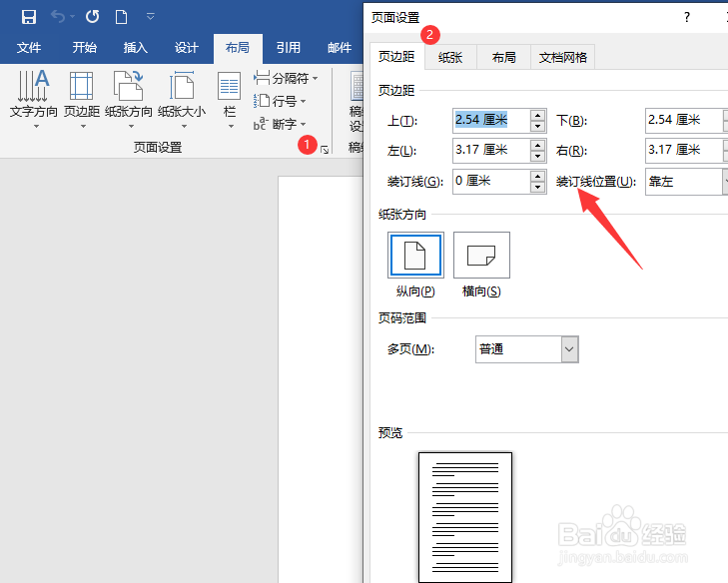The height and width of the screenshot is (583, 728).
Task: Switch to the 纸张 dialog tab
Action: pyautogui.click(x=450, y=58)
